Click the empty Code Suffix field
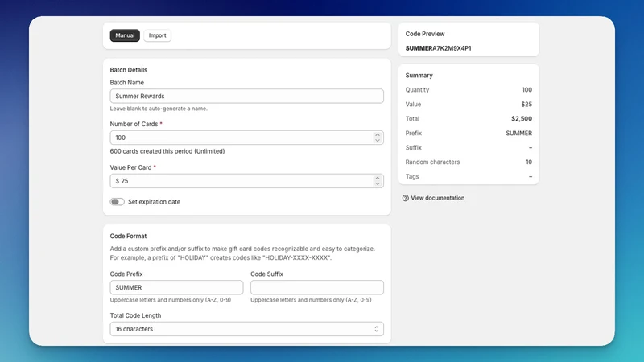 tap(317, 287)
